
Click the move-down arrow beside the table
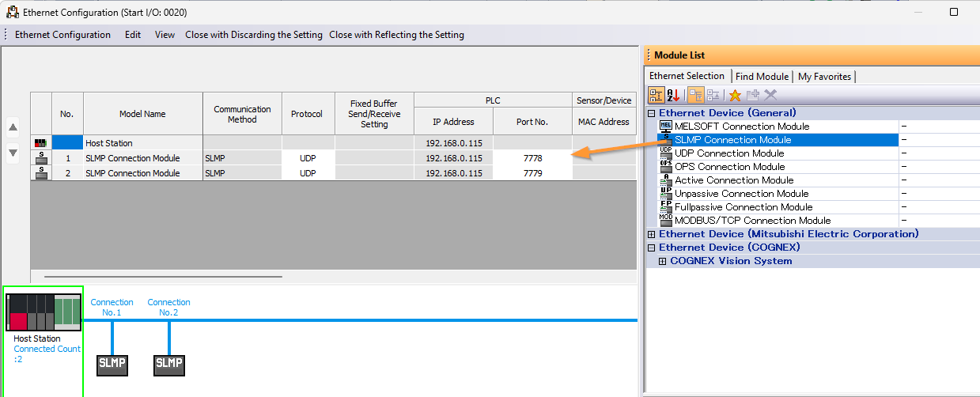point(13,153)
